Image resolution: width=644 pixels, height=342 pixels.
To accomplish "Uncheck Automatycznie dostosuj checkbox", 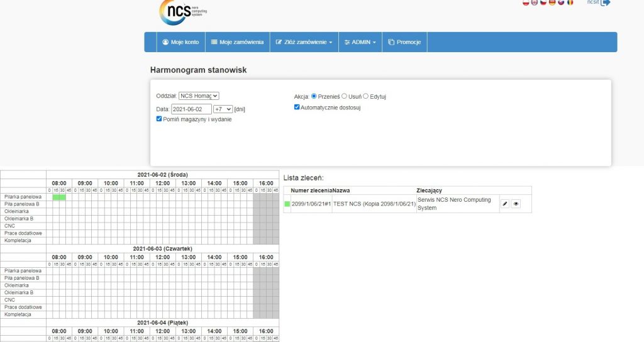I will [297, 108].
